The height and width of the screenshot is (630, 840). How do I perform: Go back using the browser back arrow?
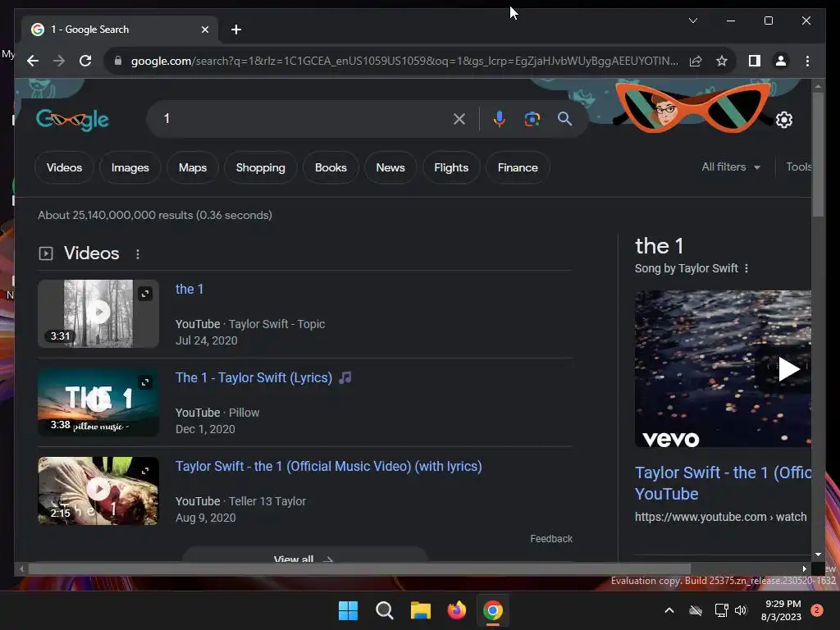point(33,61)
